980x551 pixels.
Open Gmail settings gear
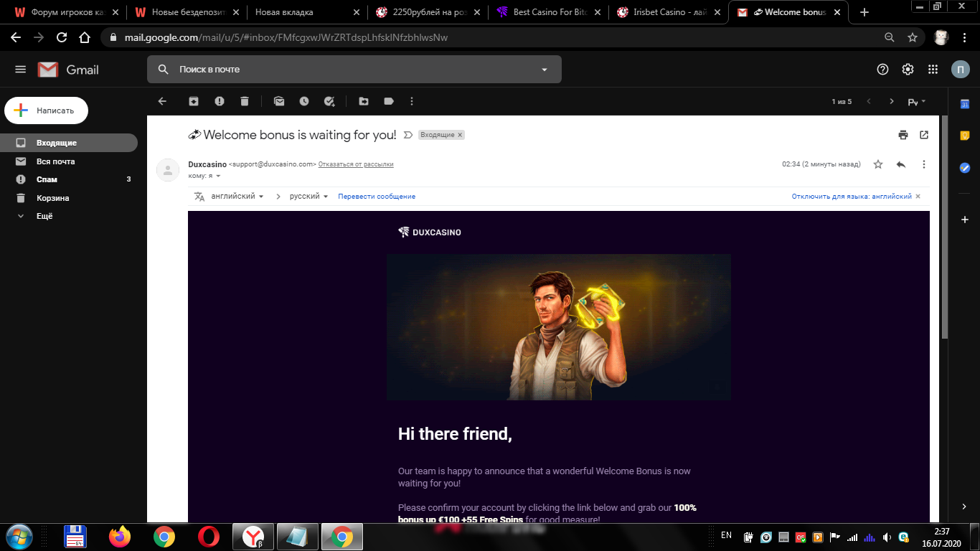point(908,70)
